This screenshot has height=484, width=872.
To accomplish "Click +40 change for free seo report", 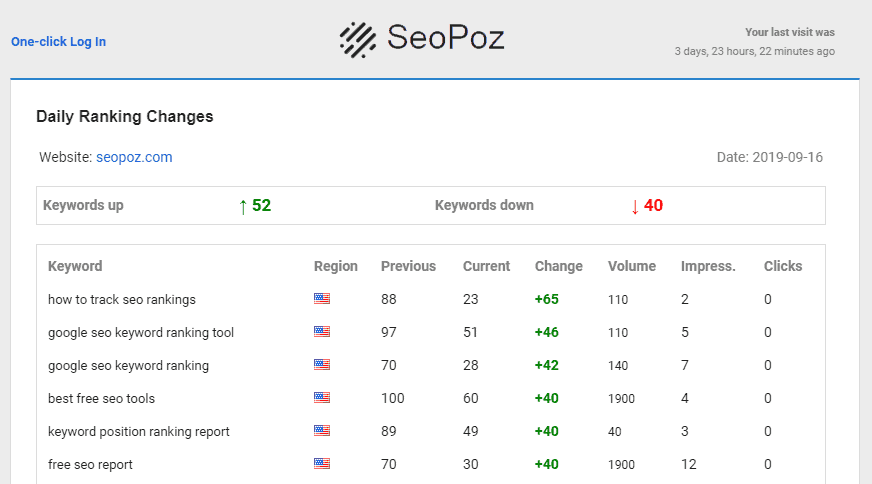I will click(x=547, y=464).
